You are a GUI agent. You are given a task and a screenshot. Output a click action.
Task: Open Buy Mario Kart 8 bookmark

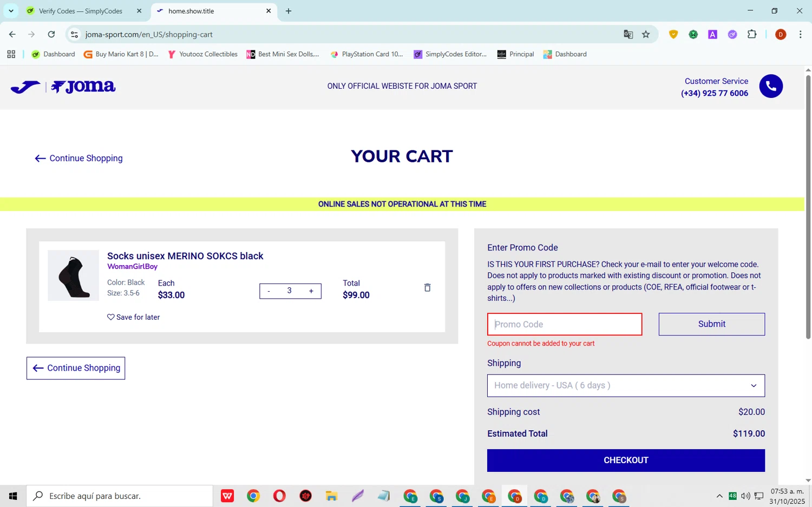(x=121, y=54)
